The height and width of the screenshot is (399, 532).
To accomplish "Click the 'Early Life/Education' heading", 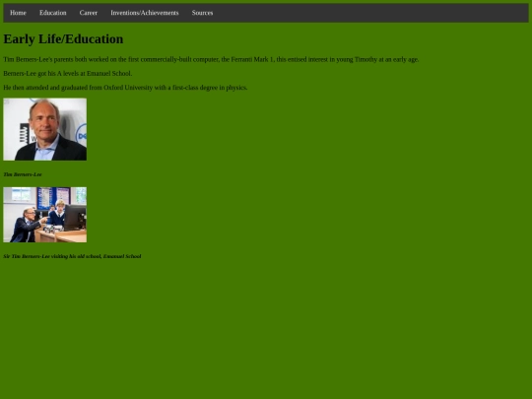I will coord(63,39).
